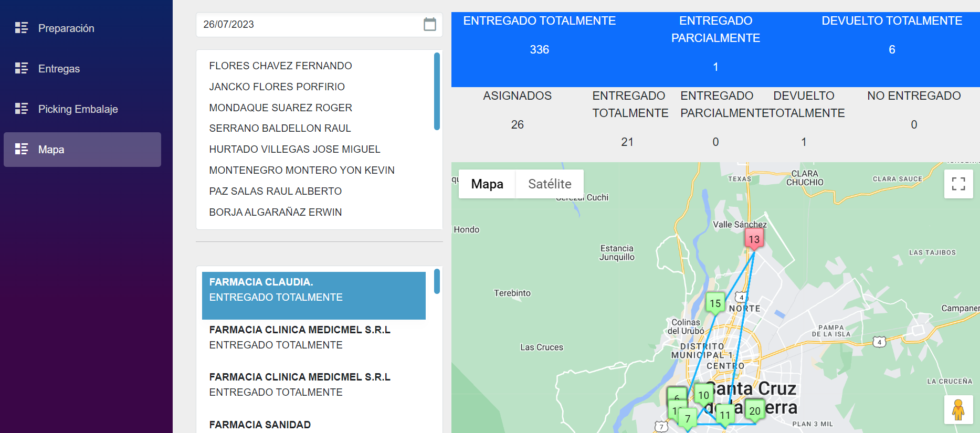980x433 pixels.
Task: Select driver MONTENEGRO MONTERO YON KEVIN
Action: point(302,170)
